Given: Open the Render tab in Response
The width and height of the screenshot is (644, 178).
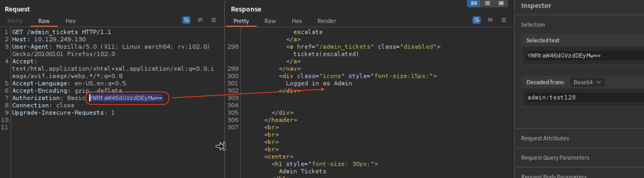Looking at the screenshot, I should point(326,21).
